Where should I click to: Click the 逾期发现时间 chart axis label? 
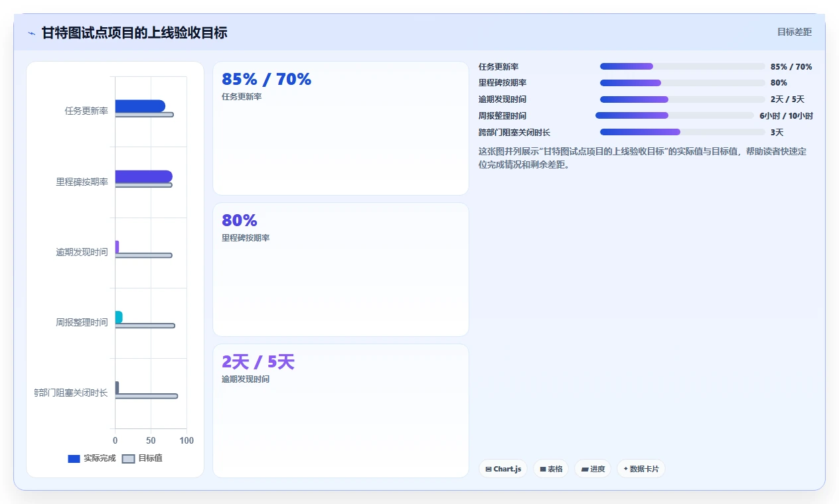[82, 252]
